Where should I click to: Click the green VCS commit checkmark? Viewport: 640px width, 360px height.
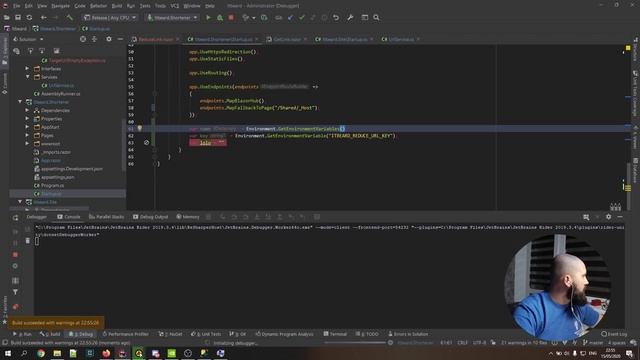pos(302,18)
